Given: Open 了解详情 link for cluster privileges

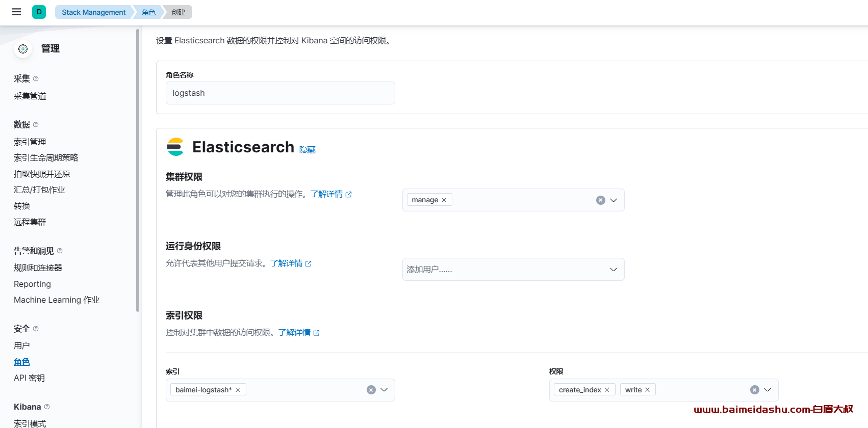Looking at the screenshot, I should click(331, 194).
